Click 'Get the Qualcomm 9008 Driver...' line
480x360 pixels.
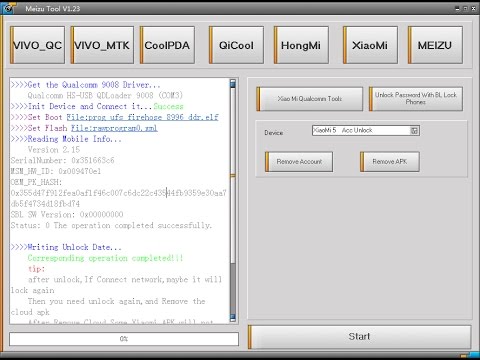click(86, 85)
